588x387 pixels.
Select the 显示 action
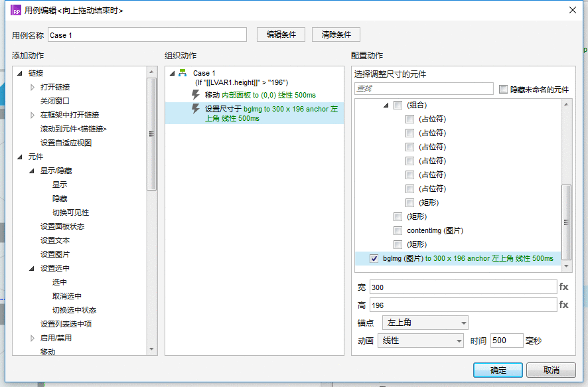(x=60, y=185)
